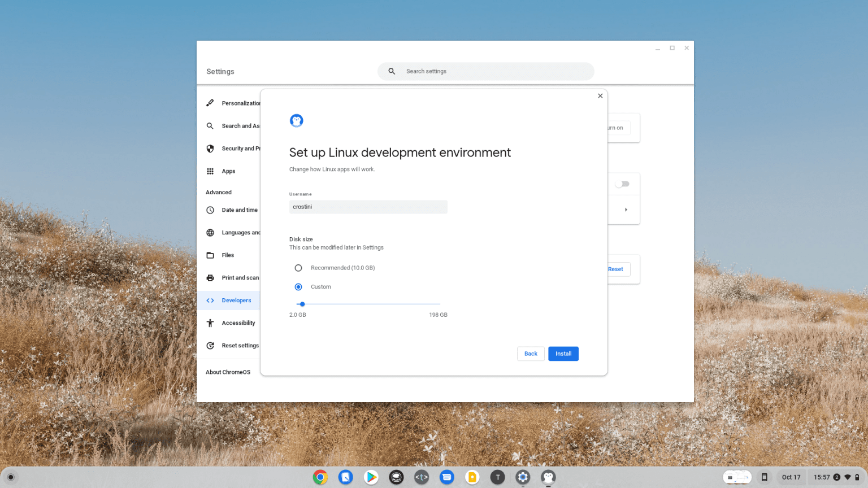This screenshot has width=868, height=488.
Task: Go Back in the Linux setup dialog
Action: tap(531, 354)
